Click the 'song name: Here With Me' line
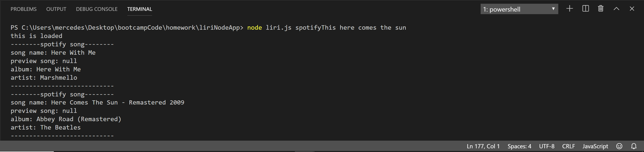The image size is (644, 152). (x=53, y=53)
